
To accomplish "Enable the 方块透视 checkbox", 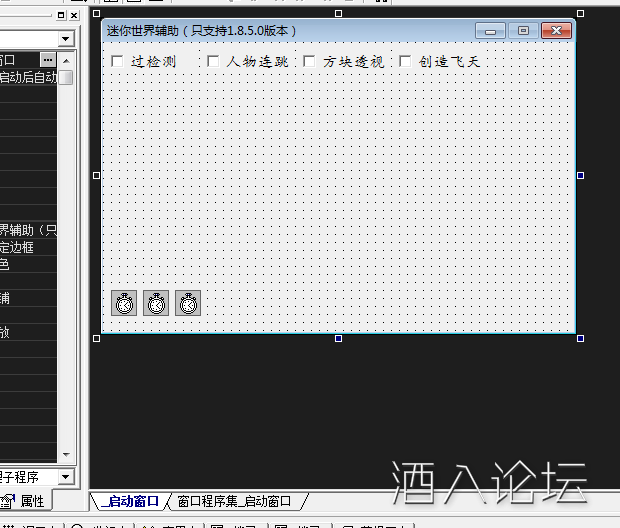I will pos(309,62).
